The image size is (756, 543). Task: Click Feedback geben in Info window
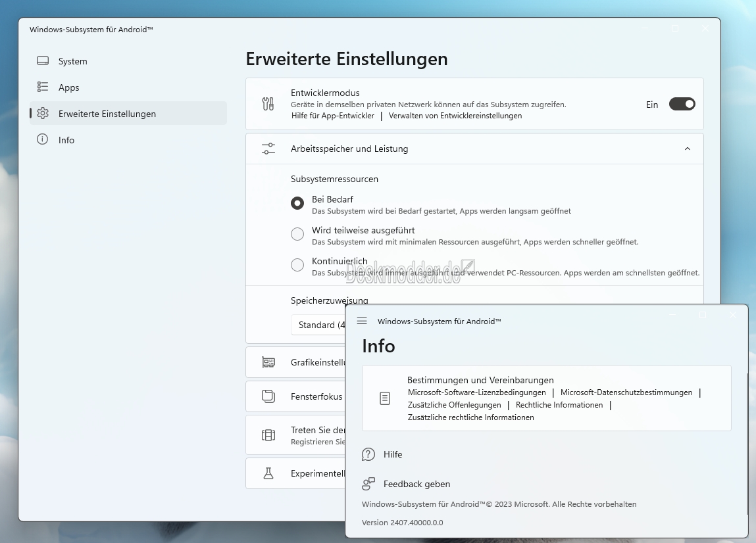pos(416,484)
